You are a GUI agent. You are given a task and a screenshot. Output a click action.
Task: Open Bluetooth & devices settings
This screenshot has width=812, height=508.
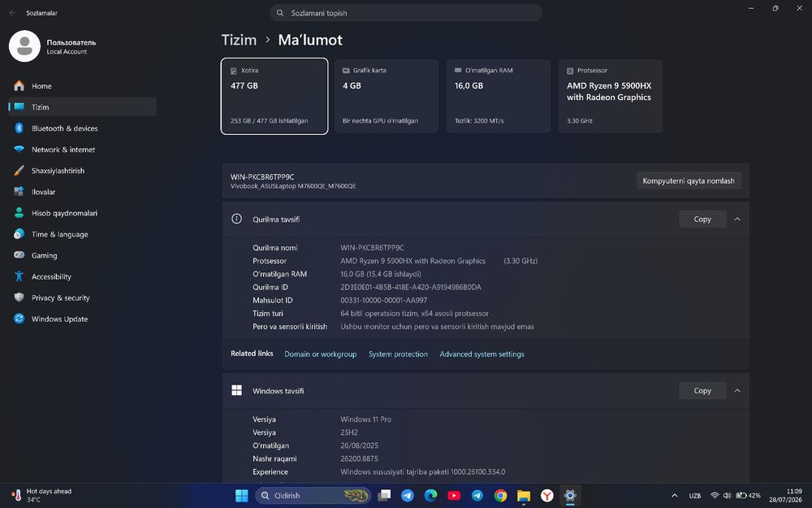pos(83,128)
